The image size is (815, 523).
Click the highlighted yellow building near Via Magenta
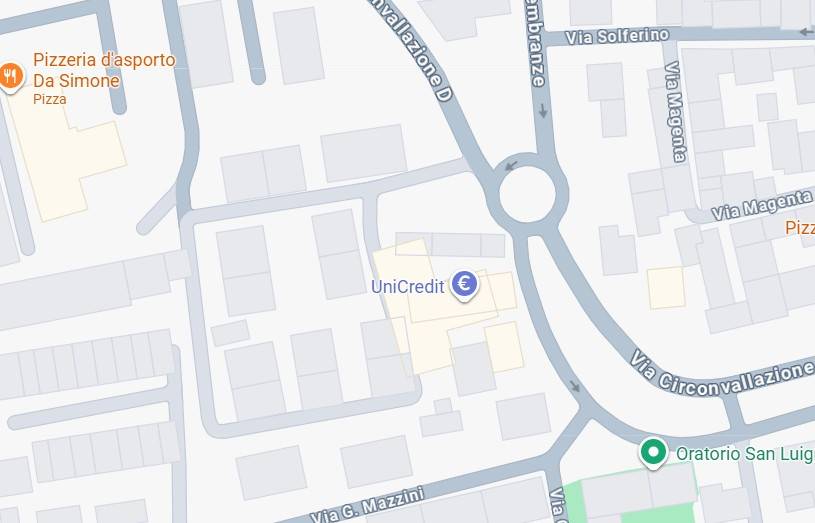[666, 287]
